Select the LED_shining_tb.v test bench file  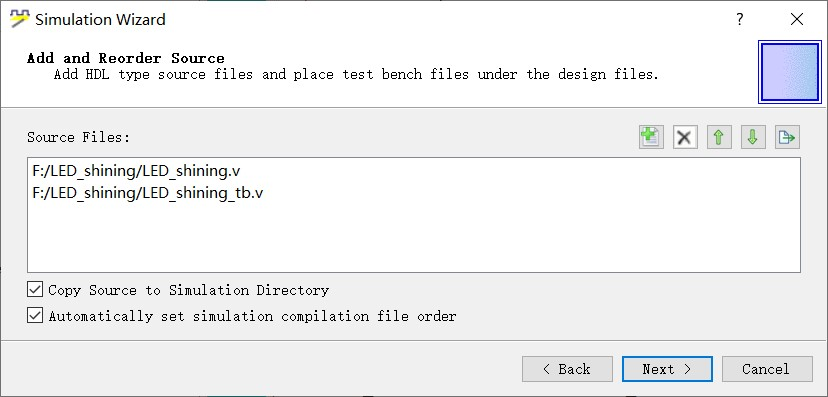tap(147, 193)
